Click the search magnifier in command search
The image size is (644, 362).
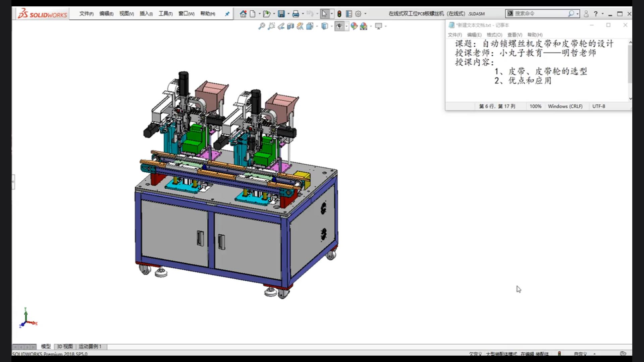click(571, 13)
